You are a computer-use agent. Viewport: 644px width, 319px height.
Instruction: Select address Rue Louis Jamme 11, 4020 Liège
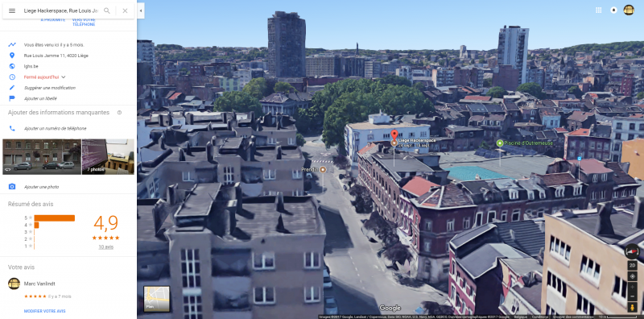[56, 56]
